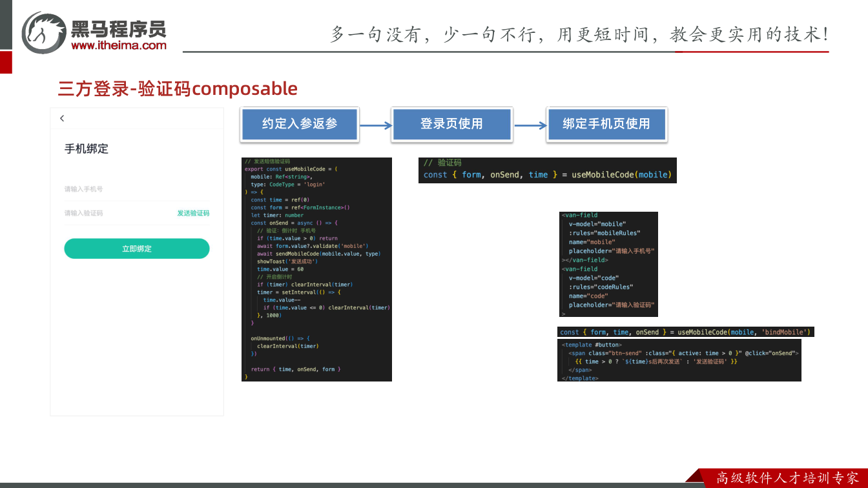Click the // 发送短信验证码 comment line
Screen dimensions: 868x488
pyautogui.click(x=267, y=161)
